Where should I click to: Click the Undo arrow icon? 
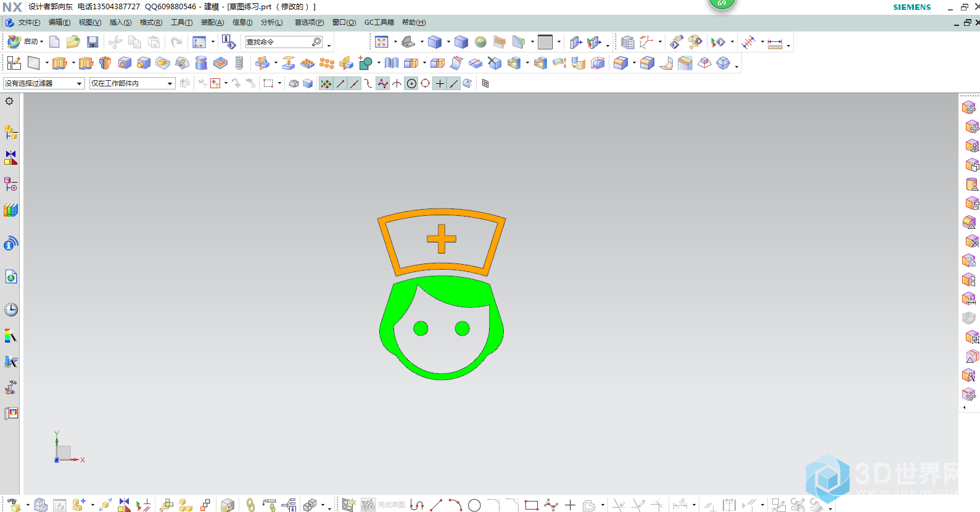point(176,42)
